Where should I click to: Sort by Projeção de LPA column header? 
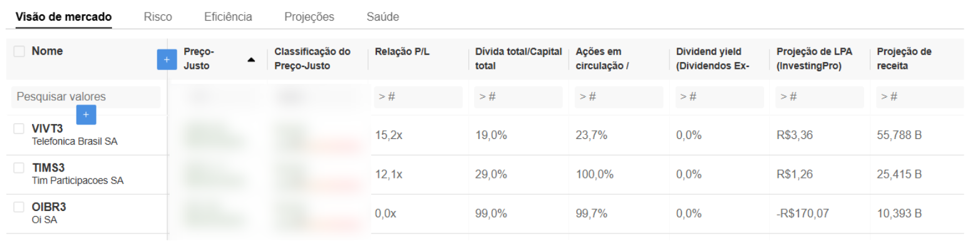[x=815, y=59]
